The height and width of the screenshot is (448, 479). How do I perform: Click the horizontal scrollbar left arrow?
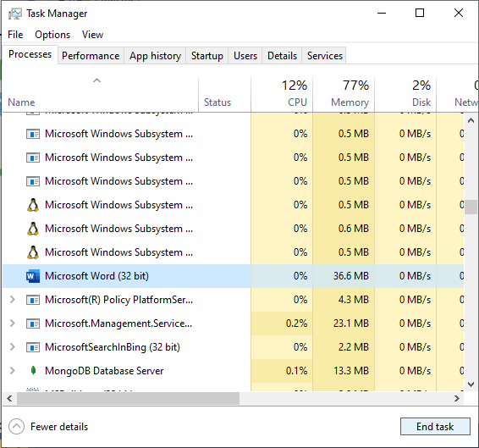point(9,399)
